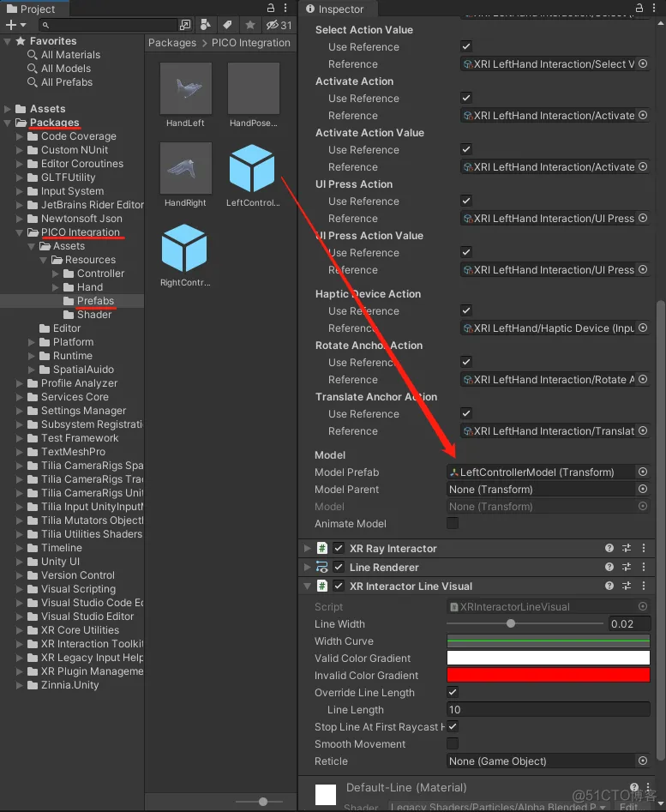
Task: Click the Packages breadcrumb link
Action: click(x=172, y=43)
